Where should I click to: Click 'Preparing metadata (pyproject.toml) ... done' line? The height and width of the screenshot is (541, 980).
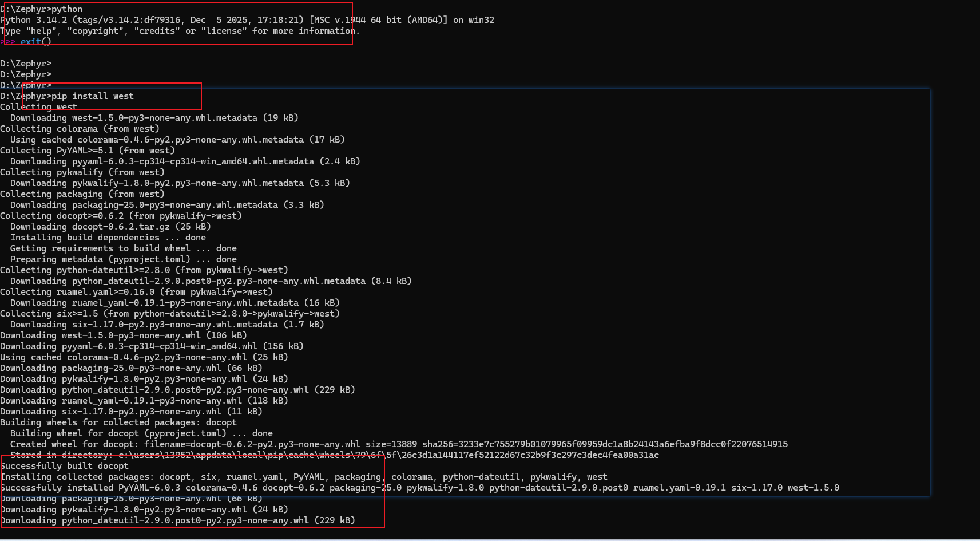(124, 259)
